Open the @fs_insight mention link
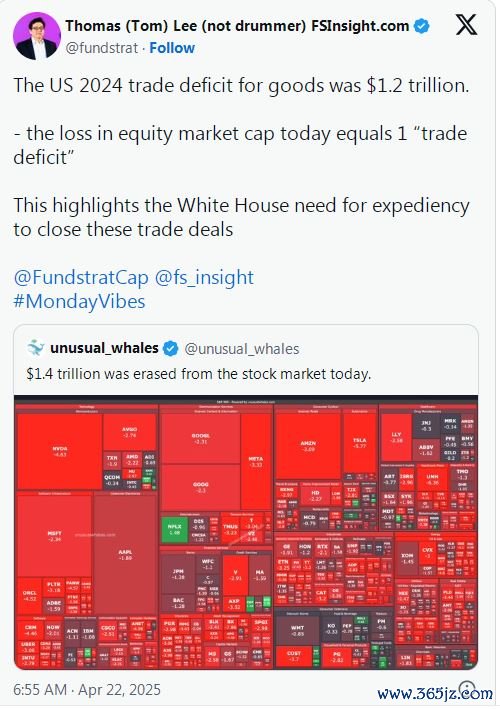 tap(204, 278)
